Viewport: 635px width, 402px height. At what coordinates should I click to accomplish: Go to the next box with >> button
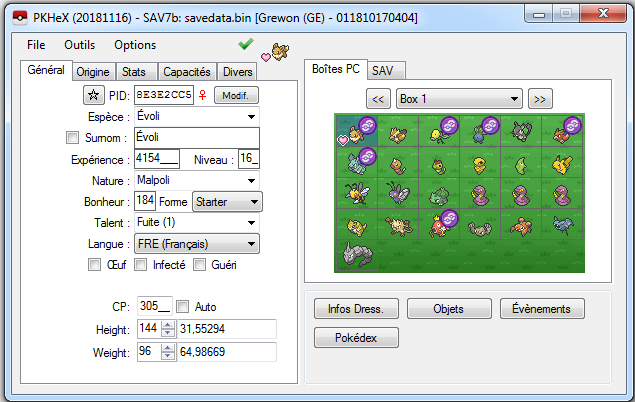coord(540,99)
